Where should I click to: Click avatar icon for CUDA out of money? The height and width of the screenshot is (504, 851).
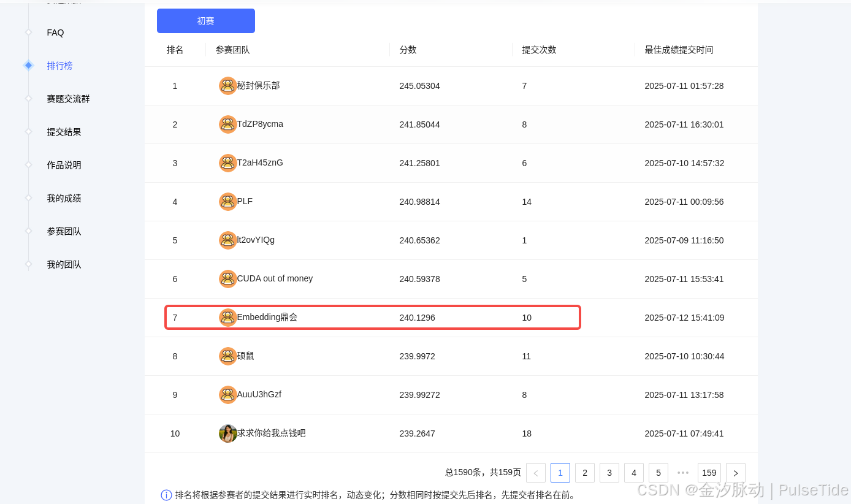(228, 279)
